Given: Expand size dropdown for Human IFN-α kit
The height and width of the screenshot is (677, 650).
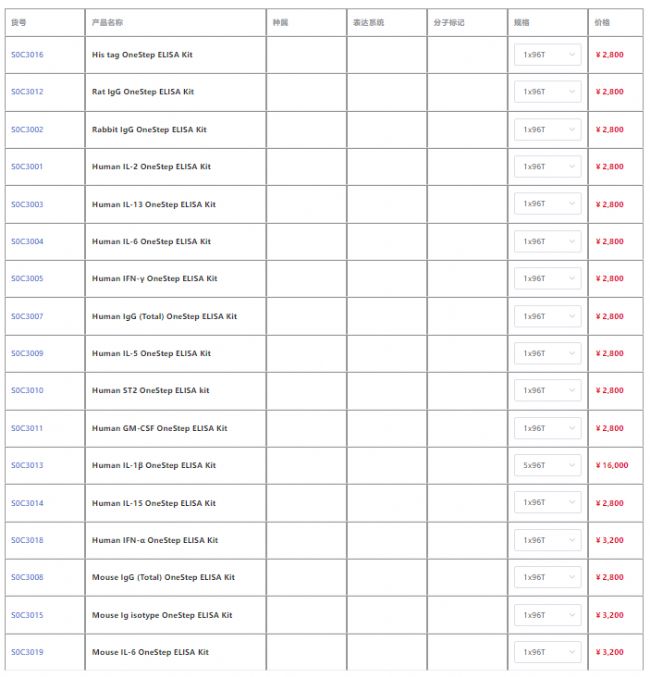Looking at the screenshot, I should (547, 541).
